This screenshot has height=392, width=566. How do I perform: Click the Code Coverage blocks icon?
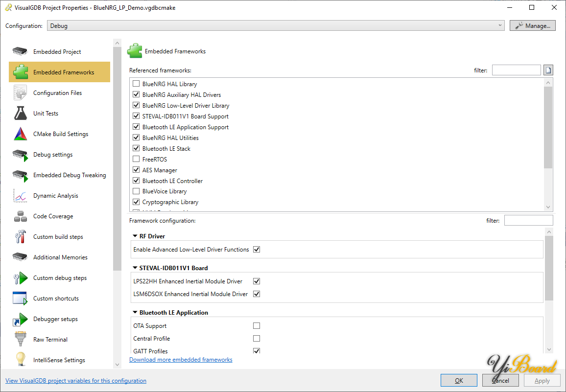[x=20, y=216]
